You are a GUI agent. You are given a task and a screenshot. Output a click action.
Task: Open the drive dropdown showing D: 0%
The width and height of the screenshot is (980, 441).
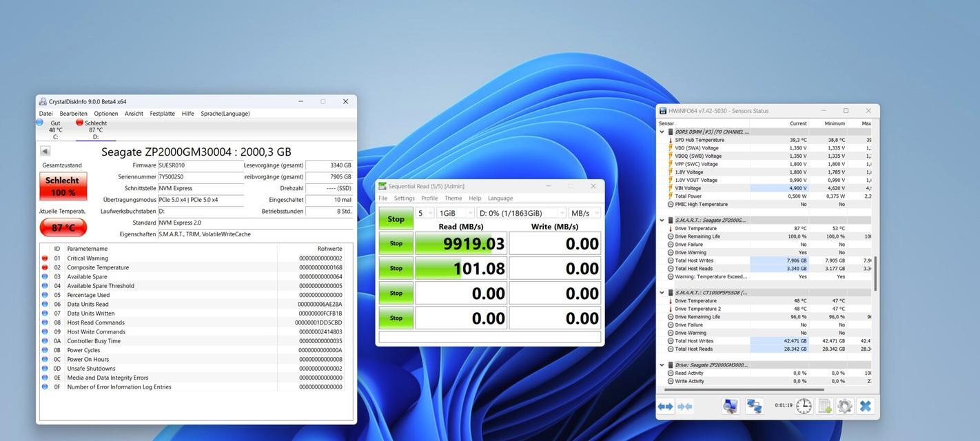(x=521, y=213)
